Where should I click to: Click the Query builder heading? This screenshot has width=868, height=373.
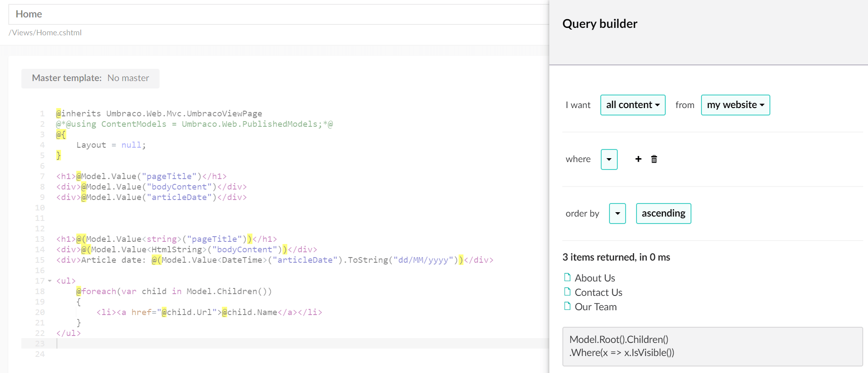coord(599,24)
